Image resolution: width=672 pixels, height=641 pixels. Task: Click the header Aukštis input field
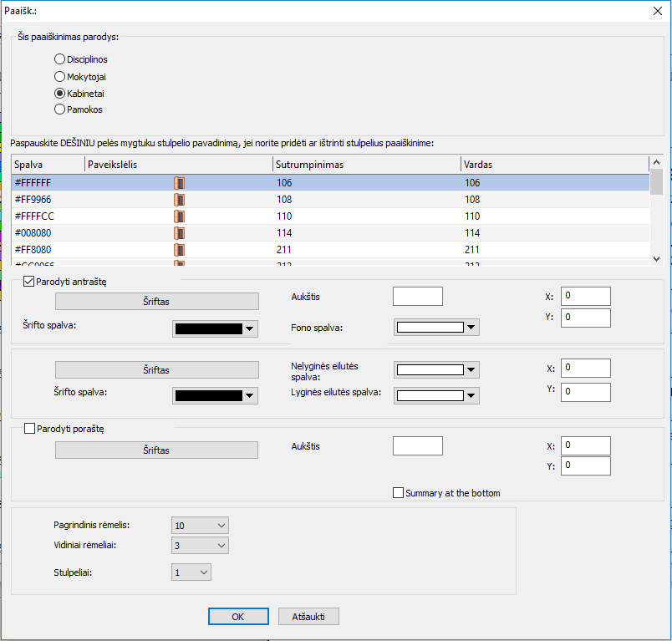click(x=417, y=297)
